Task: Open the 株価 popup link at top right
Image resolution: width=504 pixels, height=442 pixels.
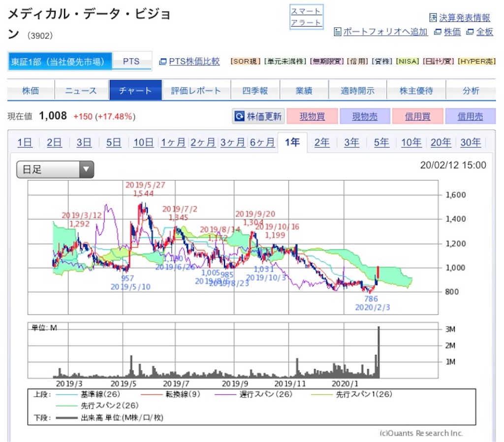Action: tap(452, 32)
